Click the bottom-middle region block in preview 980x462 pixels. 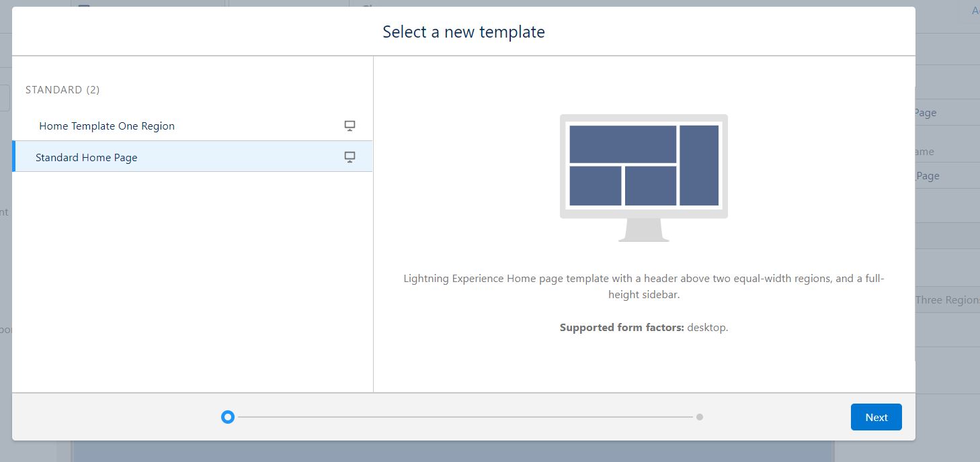coord(650,186)
